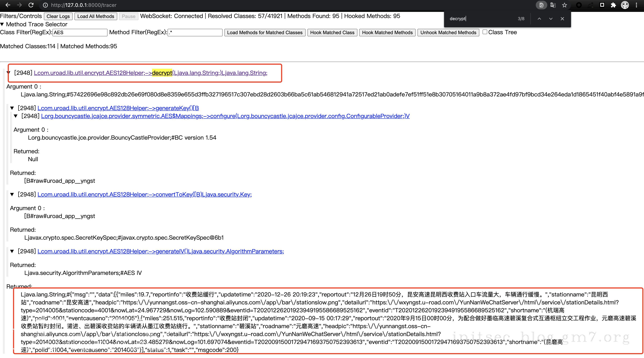The image size is (644, 358).
Task: Click Unhook Matched Methods button
Action: click(448, 33)
